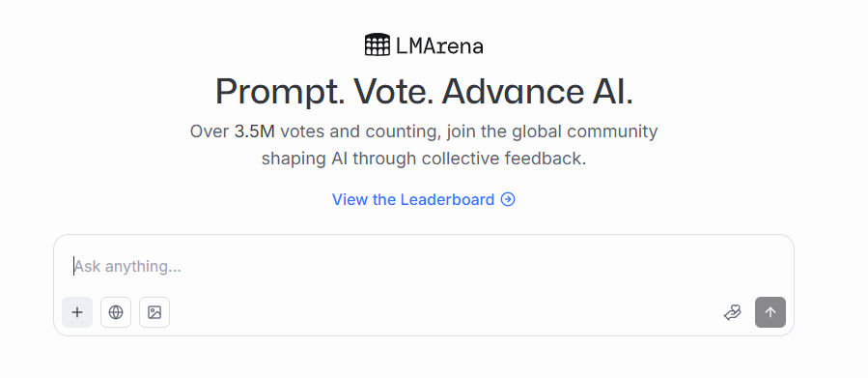Click the word Prompt. in the headline
Screen dimensions: 868x378
click(x=280, y=93)
